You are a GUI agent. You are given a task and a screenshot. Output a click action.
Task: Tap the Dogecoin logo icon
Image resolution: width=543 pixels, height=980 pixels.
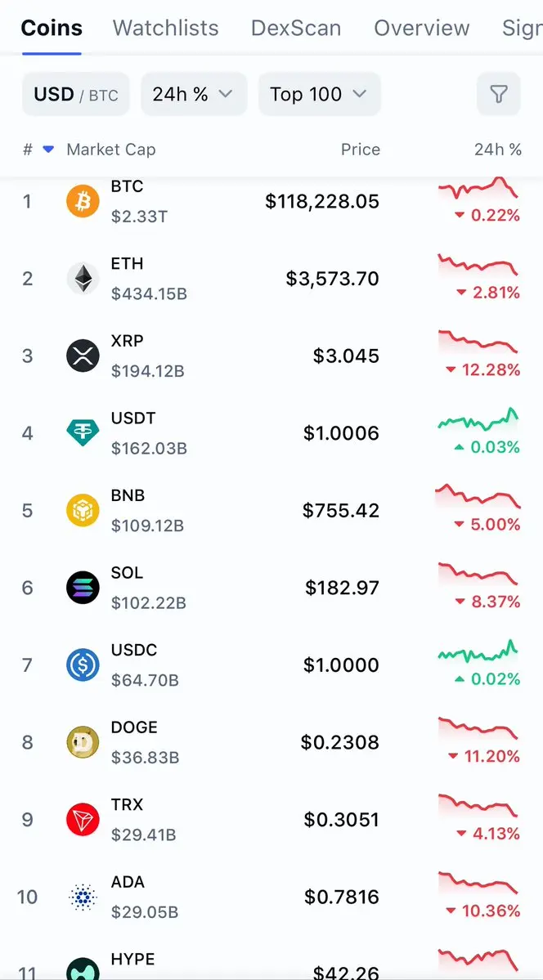pos(83,742)
